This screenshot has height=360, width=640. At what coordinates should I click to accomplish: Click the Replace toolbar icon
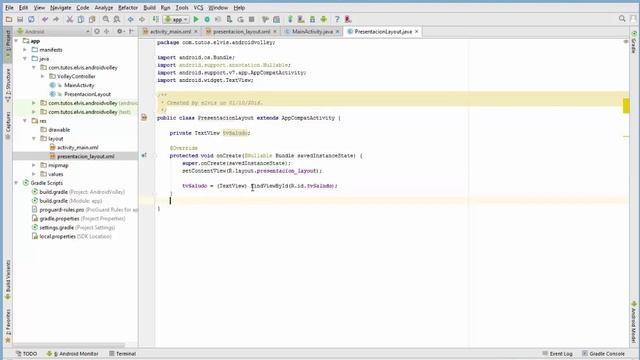pyautogui.click(x=117, y=19)
